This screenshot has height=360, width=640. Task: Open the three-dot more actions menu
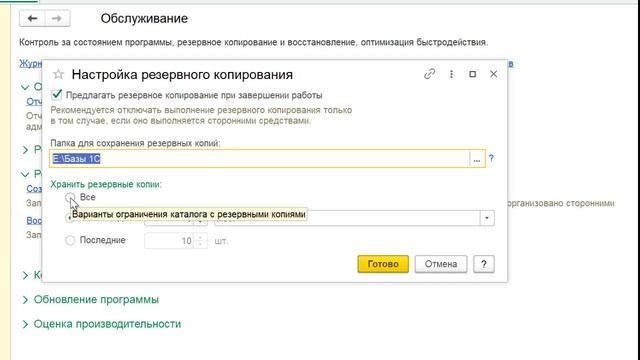pyautogui.click(x=451, y=74)
